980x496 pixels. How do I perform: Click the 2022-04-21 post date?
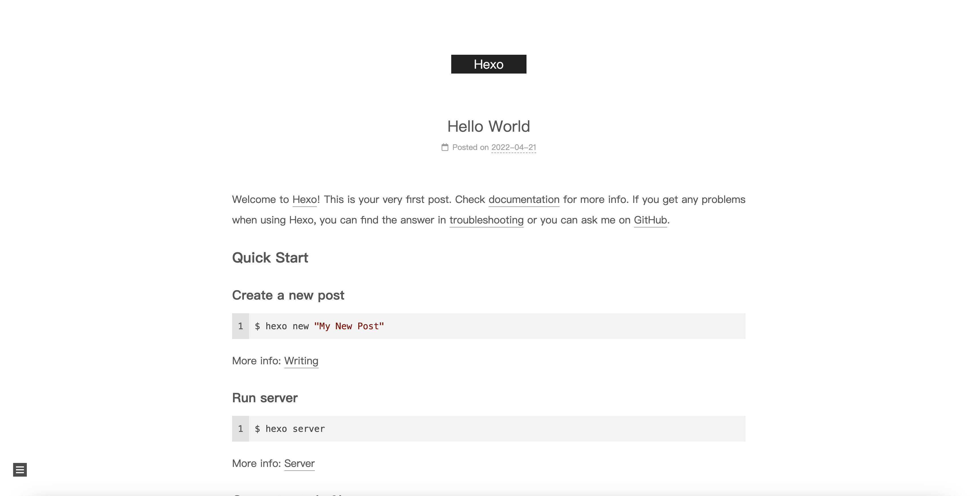click(x=514, y=148)
